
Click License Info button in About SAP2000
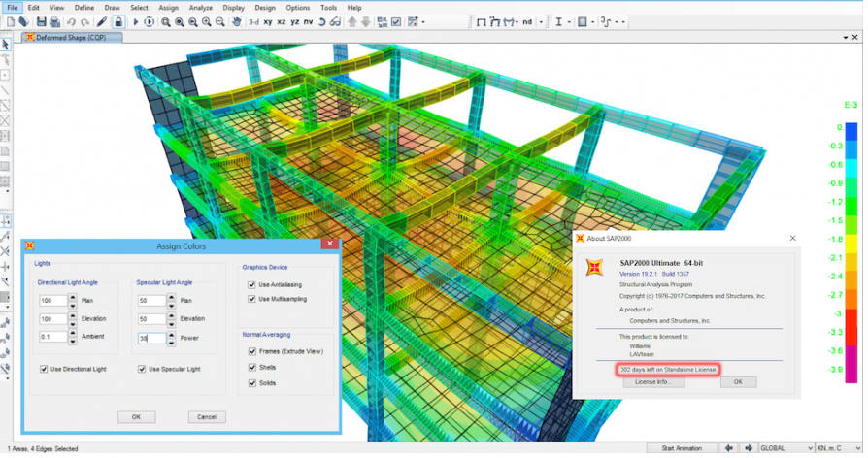coord(653,381)
